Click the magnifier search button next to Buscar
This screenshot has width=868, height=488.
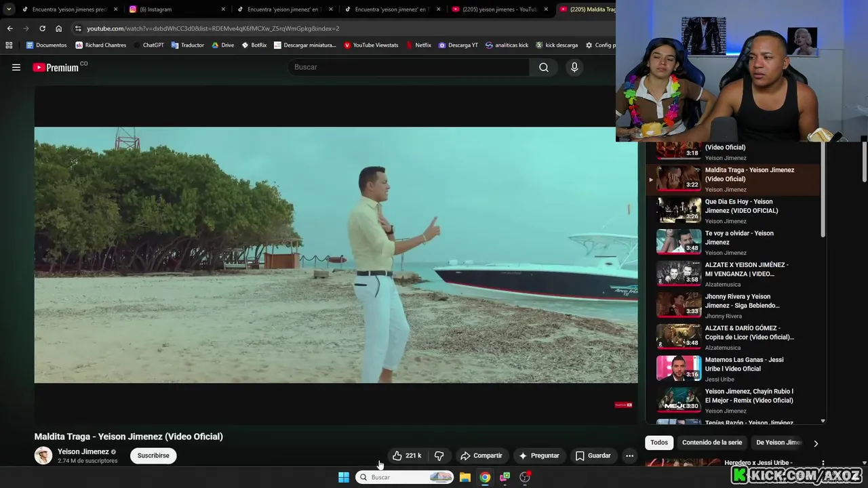coord(544,67)
